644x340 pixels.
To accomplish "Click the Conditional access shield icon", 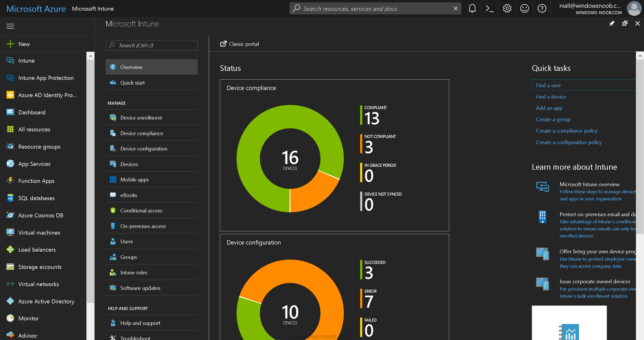I will [x=113, y=211].
